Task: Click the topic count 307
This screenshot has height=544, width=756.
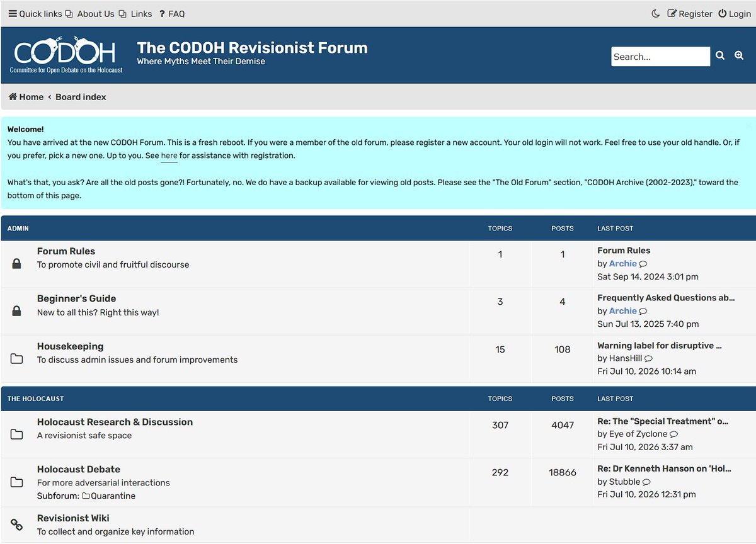Action: tap(500, 425)
